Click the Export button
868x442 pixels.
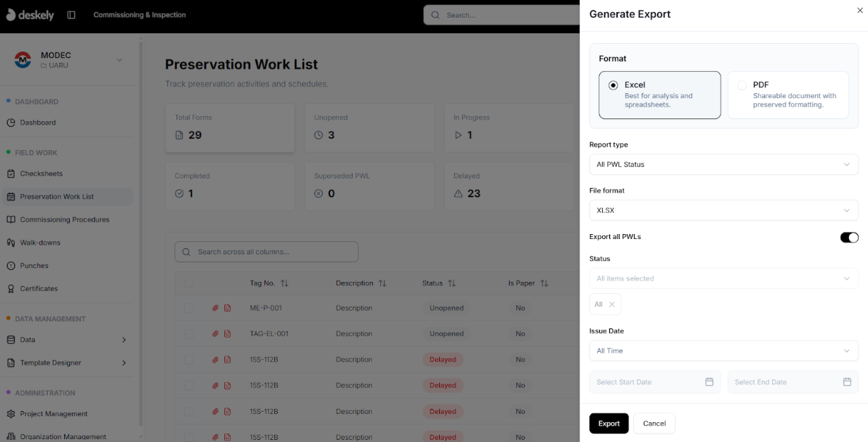click(609, 423)
